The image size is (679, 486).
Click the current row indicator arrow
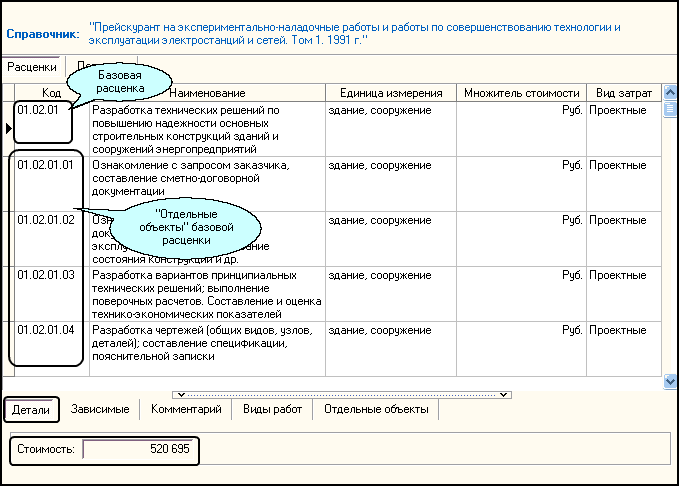(x=8, y=128)
